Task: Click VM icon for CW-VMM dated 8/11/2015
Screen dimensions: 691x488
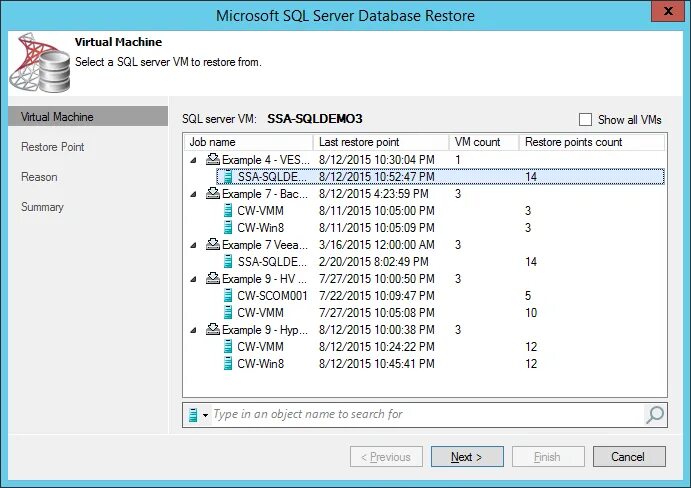Action: [228, 210]
